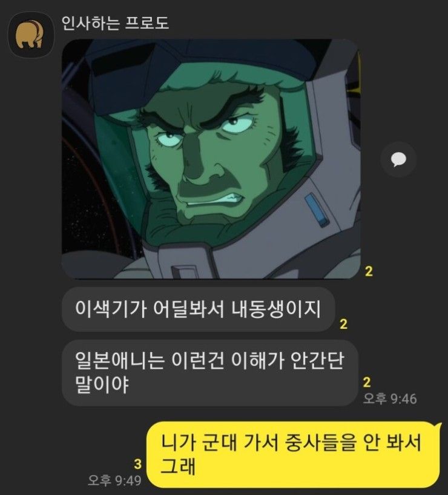Tap the speech bubble reply icon beside image
The image size is (448, 495).
coord(398,159)
